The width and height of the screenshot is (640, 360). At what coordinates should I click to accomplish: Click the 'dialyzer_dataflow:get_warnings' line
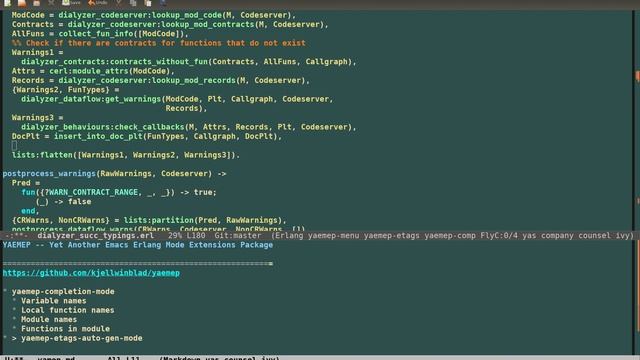(x=177, y=99)
